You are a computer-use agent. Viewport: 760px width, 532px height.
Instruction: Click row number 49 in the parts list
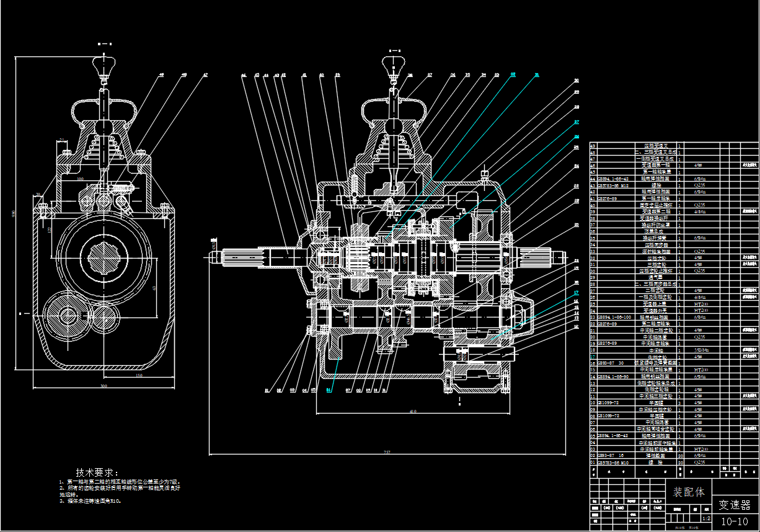tap(593, 146)
